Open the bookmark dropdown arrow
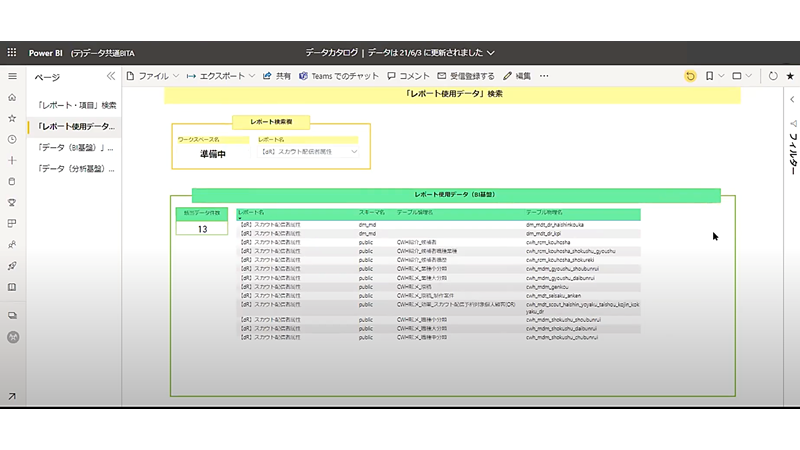This screenshot has width=800, height=450. click(721, 76)
